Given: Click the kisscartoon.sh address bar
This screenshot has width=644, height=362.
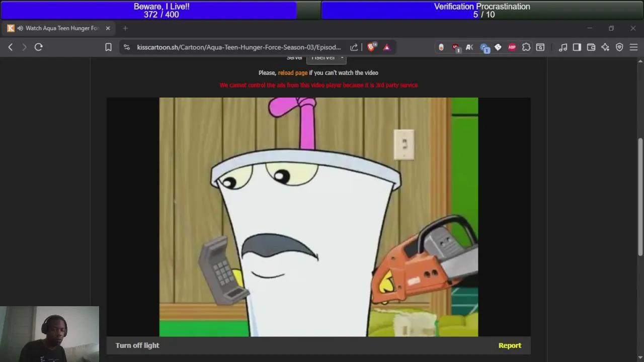Looking at the screenshot, I should 239,47.
